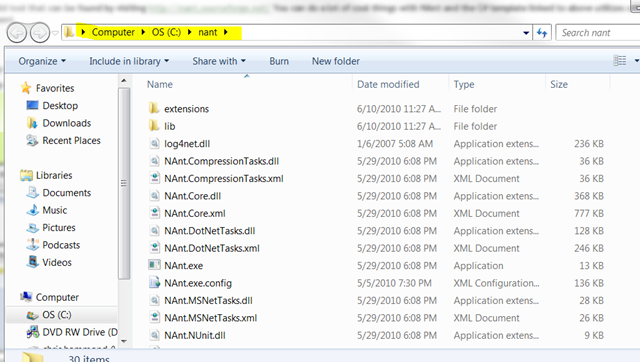The width and height of the screenshot is (640, 362).
Task: Open the address bar history dropdown arrow
Action: [x=526, y=33]
